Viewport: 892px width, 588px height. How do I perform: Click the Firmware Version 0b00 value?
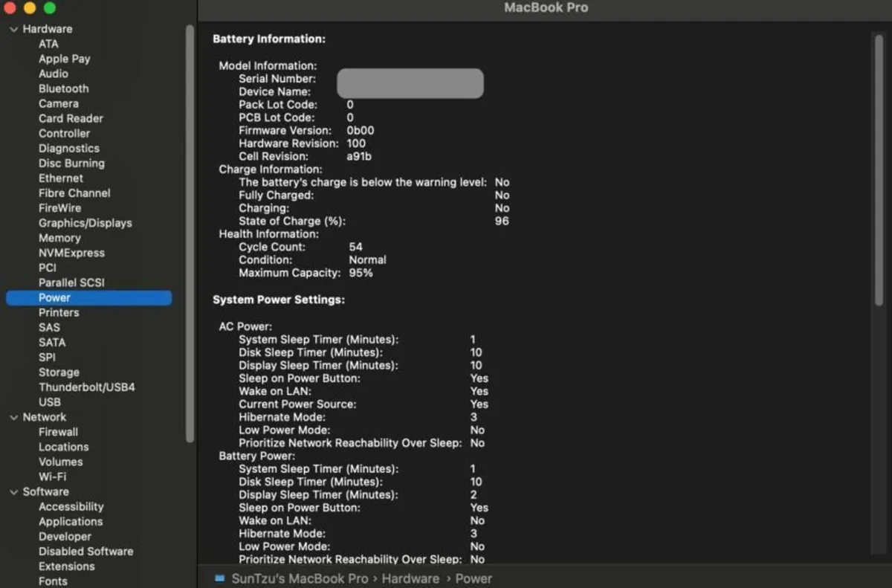[x=361, y=130]
